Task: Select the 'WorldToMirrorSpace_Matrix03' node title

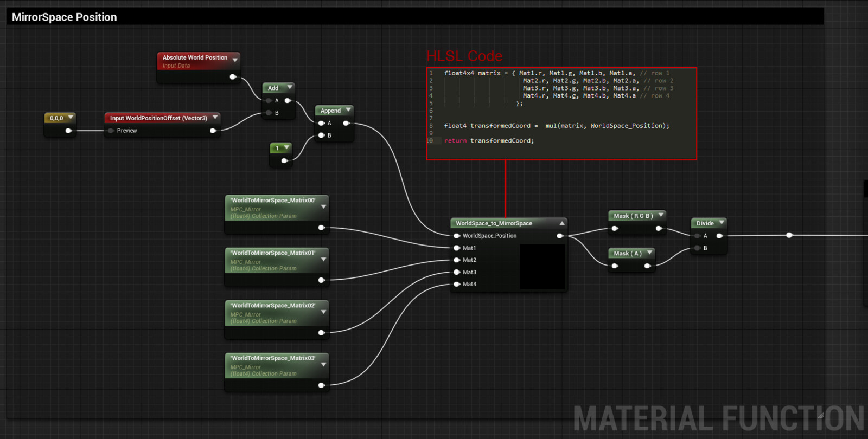Action: [x=273, y=358]
